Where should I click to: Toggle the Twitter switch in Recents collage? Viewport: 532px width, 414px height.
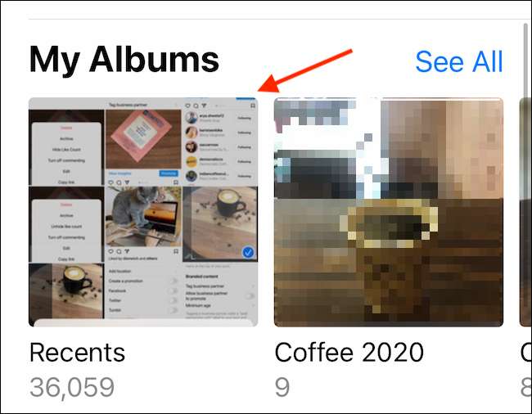click(173, 300)
